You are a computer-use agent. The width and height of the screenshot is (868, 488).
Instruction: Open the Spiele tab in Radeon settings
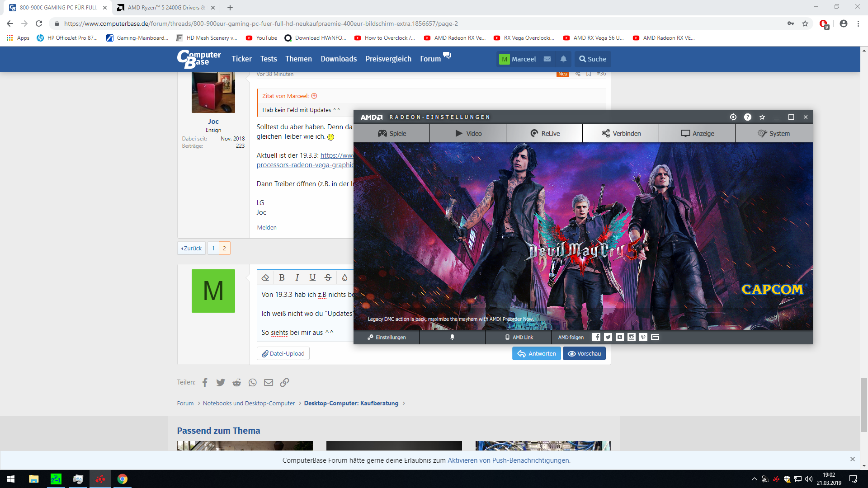[x=392, y=133]
